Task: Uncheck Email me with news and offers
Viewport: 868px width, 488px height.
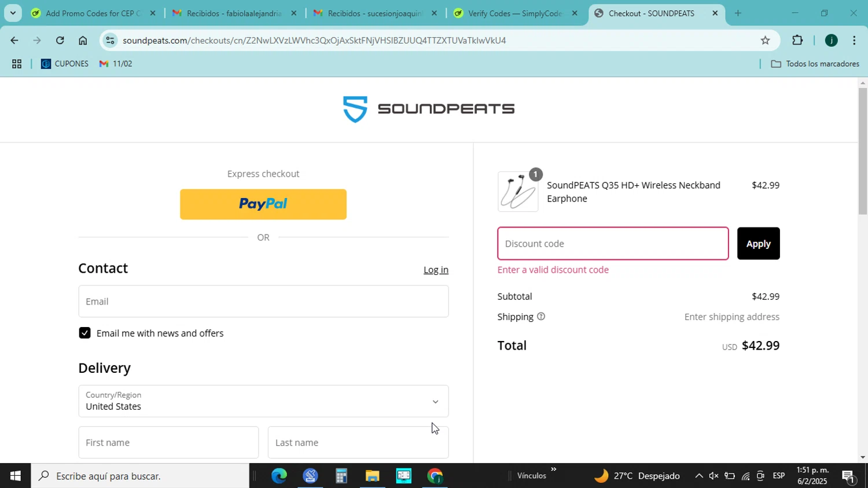Action: coord(85,333)
